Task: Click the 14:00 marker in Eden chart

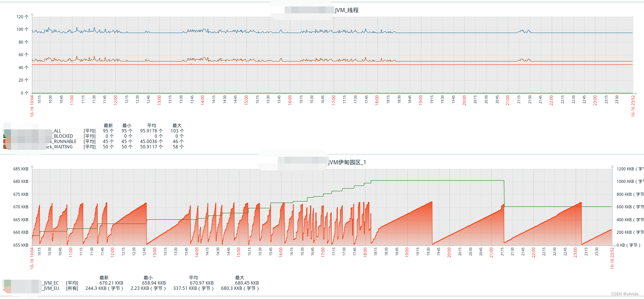Action: 197,252
